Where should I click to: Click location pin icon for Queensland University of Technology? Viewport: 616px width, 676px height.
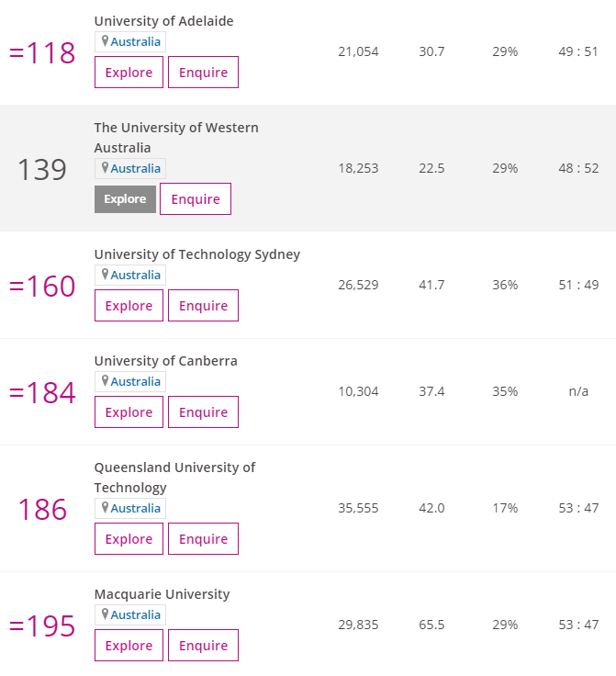coord(105,508)
